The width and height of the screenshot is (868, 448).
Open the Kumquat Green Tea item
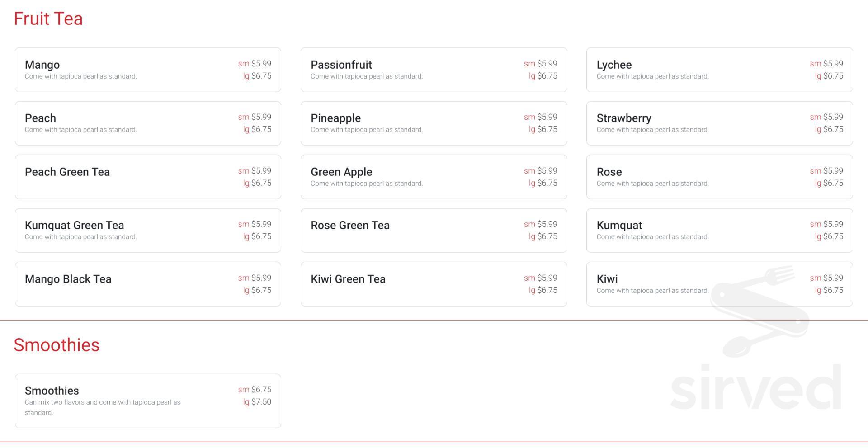[148, 231]
